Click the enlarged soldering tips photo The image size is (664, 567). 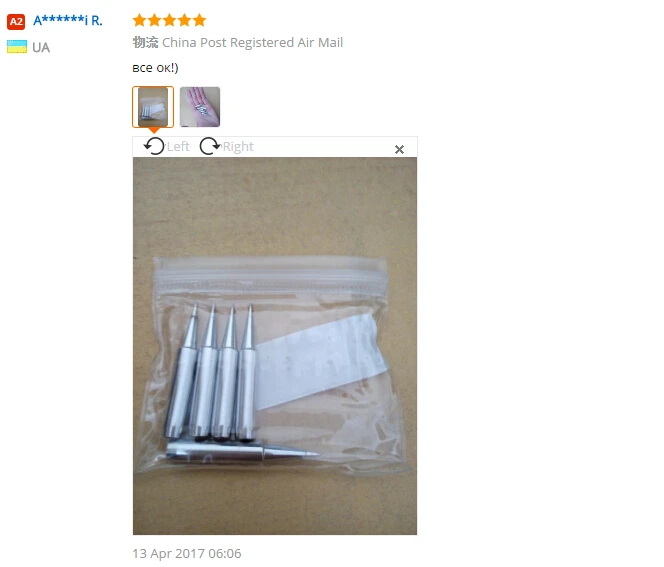(275, 346)
